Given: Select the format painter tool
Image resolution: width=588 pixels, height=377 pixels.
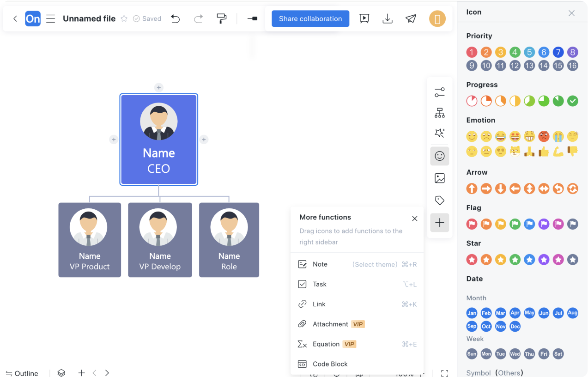Looking at the screenshot, I should pos(222,18).
